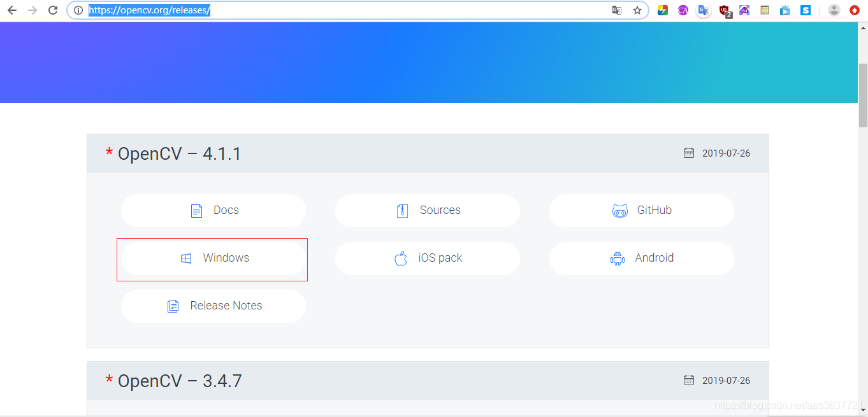This screenshot has width=868, height=417.
Task: Click the OpenCV – 4.1.1 heading
Action: [179, 153]
